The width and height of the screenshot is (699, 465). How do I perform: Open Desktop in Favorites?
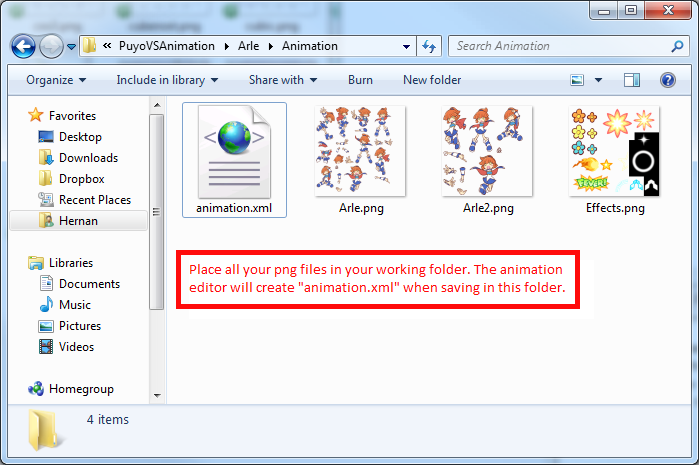click(x=80, y=137)
